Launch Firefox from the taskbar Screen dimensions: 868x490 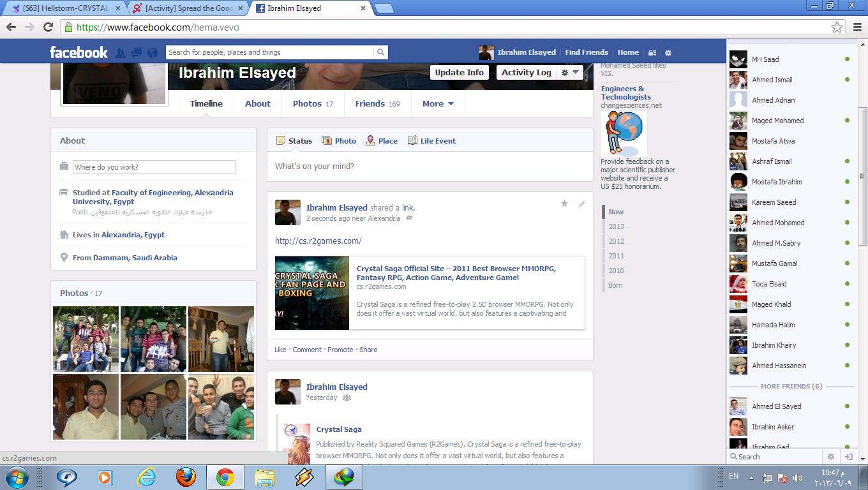(186, 477)
